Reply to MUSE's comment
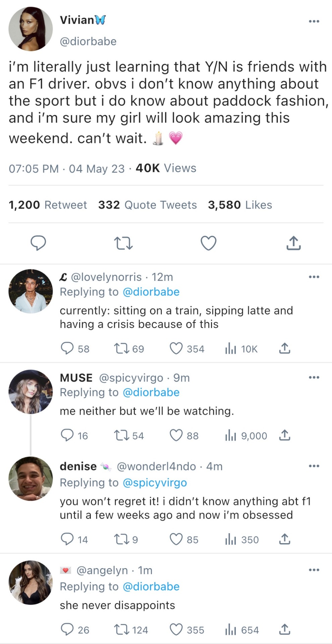The width and height of the screenshot is (332, 644). coord(67,435)
